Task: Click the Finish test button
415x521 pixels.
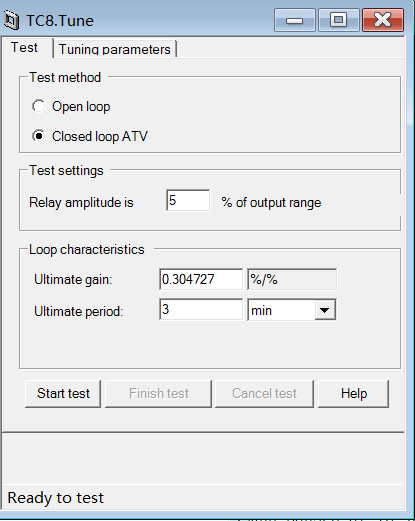Action: coord(159,394)
